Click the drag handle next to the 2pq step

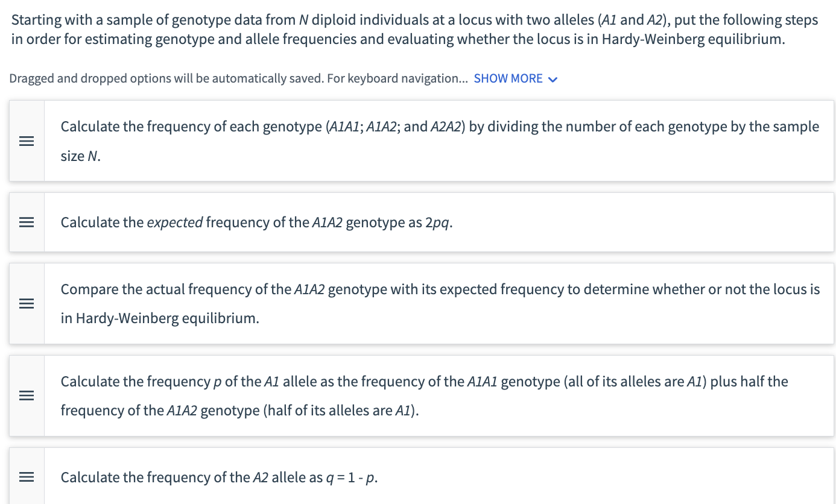[x=27, y=222]
